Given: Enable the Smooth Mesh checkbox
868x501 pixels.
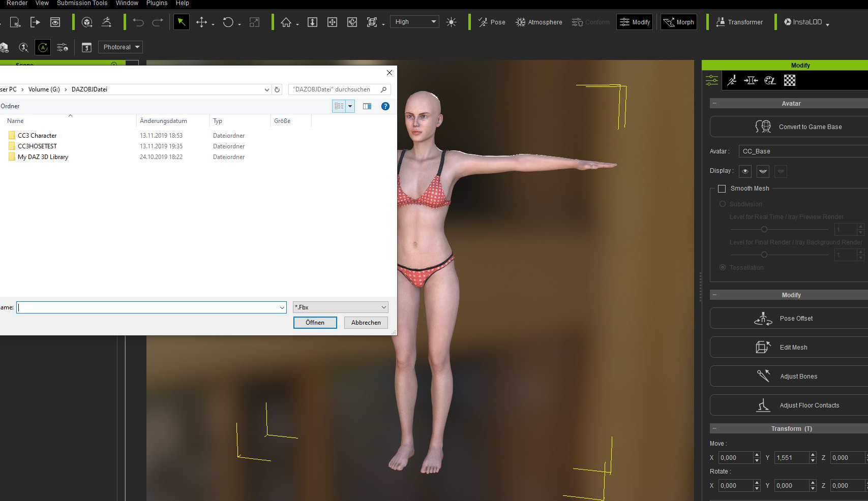Looking at the screenshot, I should [722, 189].
